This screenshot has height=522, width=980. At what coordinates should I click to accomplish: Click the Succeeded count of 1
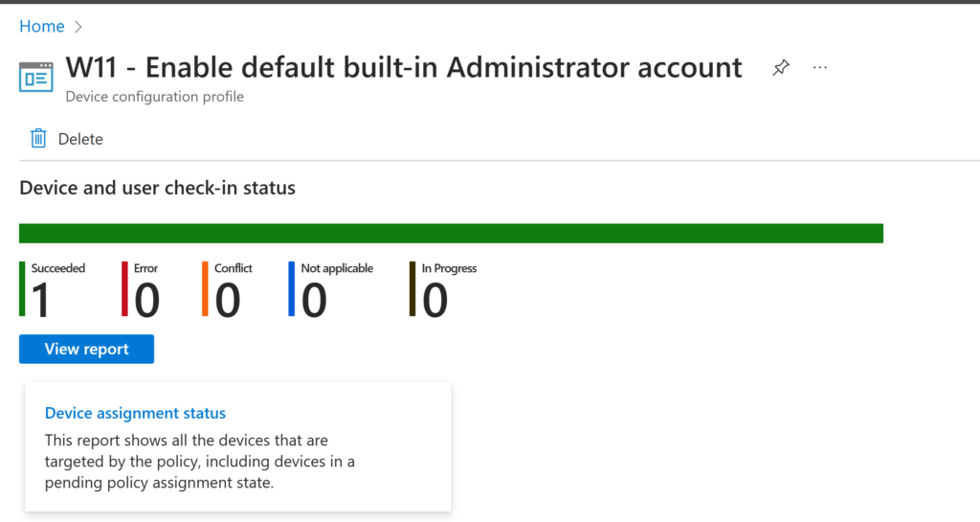tap(40, 301)
